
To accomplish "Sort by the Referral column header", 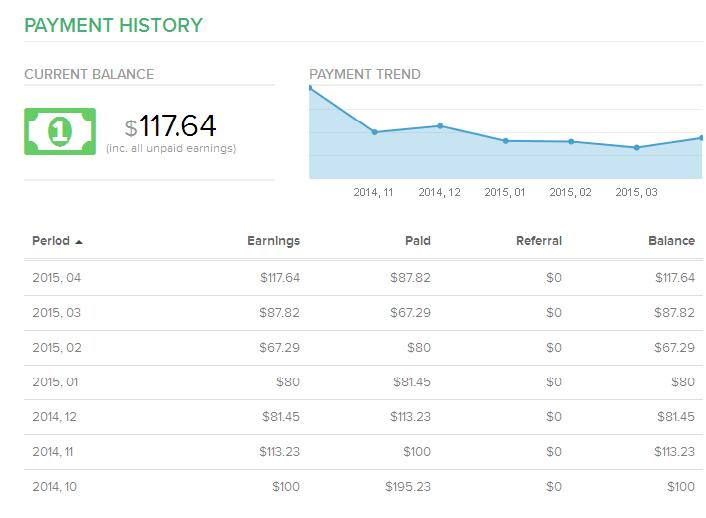I will (x=539, y=241).
